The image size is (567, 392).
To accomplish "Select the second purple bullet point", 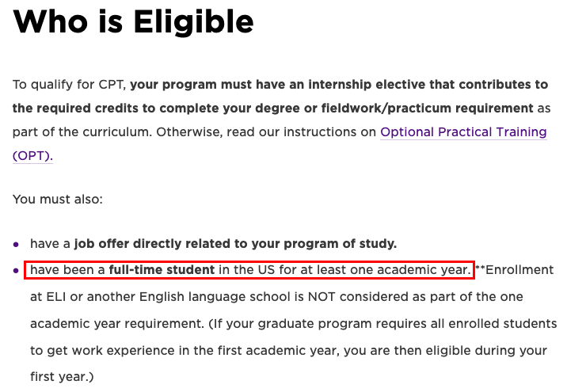I will coord(16,271).
